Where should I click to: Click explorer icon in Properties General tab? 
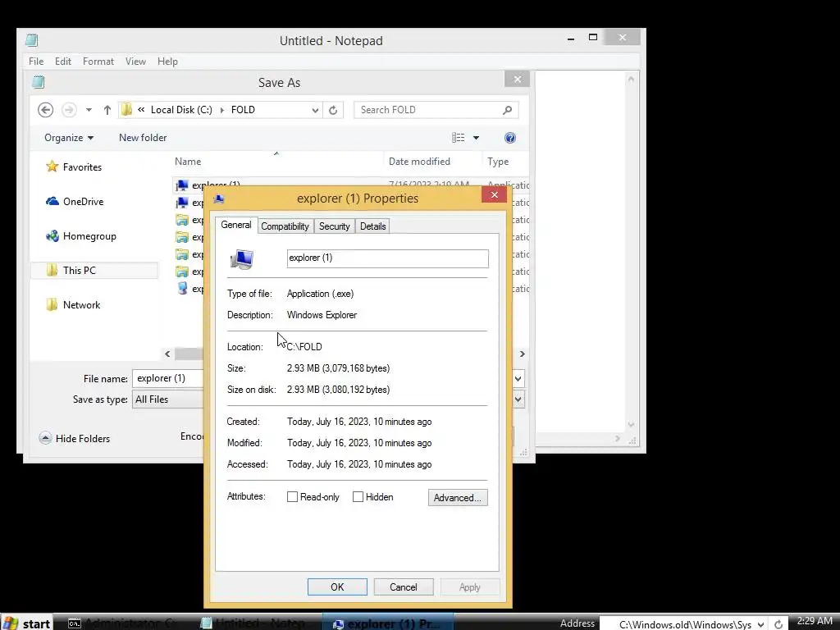(x=242, y=259)
